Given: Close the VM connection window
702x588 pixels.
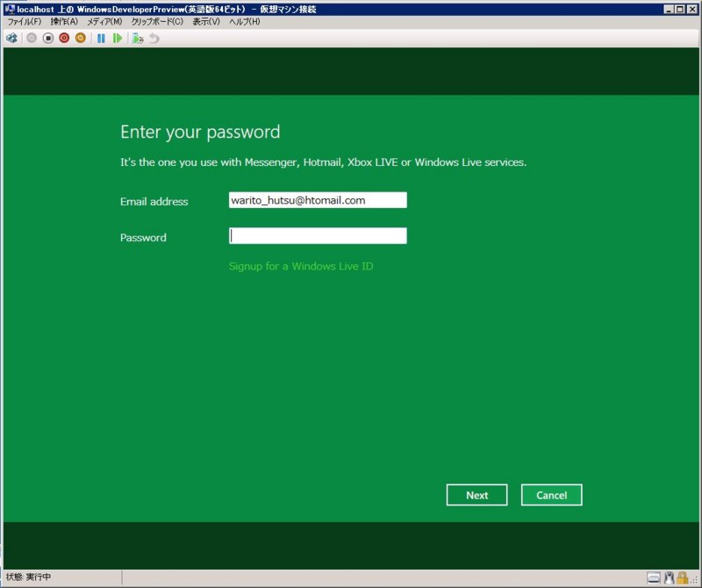Looking at the screenshot, I should point(691,9).
